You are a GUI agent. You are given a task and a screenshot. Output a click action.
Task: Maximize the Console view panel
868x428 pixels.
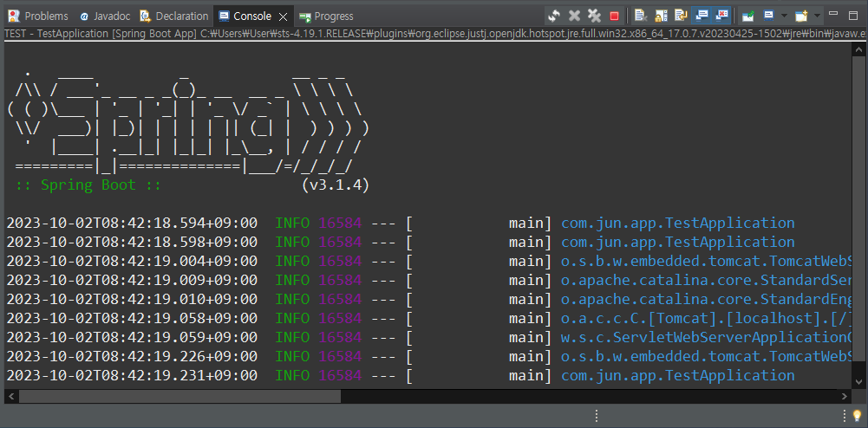[x=853, y=15]
